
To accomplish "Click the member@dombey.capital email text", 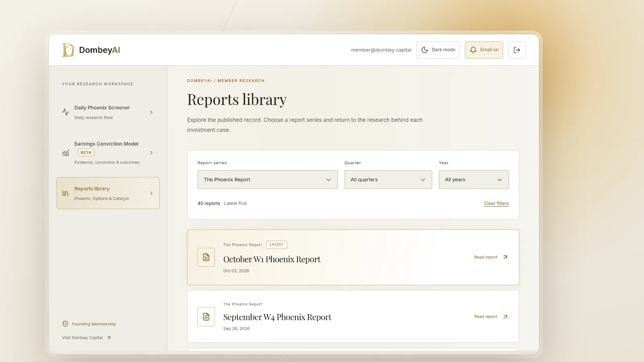I will (x=381, y=50).
